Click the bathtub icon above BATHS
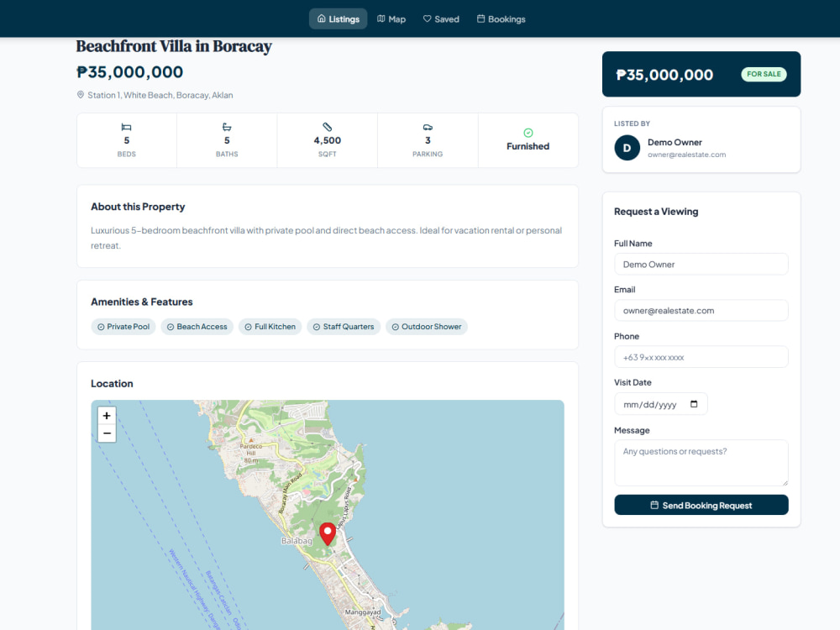This screenshot has width=840, height=630. click(227, 127)
